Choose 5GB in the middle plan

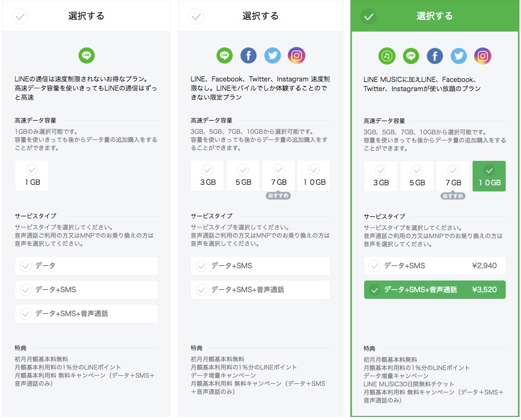243,176
